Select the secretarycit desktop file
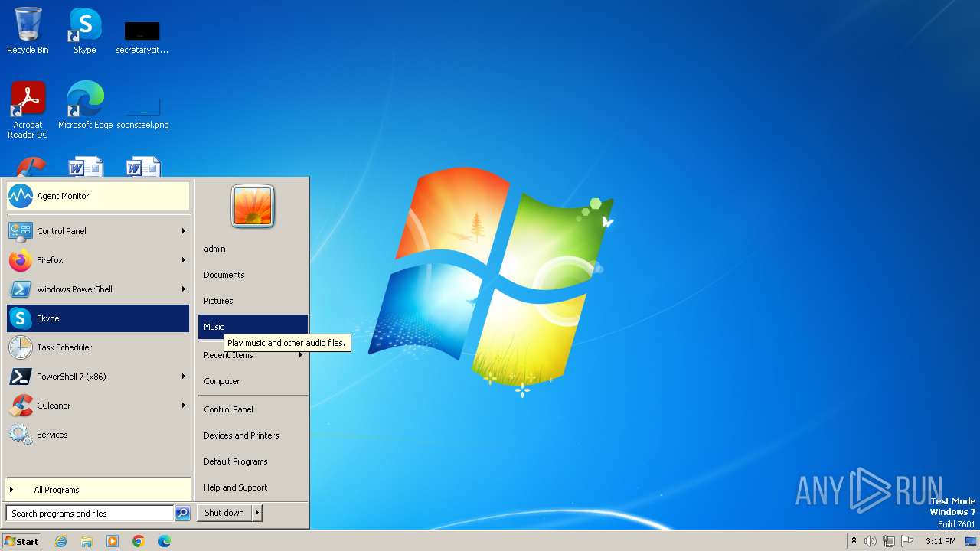 coord(142,37)
